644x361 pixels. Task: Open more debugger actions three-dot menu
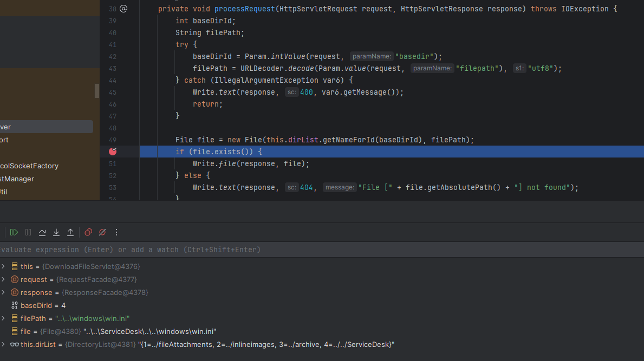(116, 232)
